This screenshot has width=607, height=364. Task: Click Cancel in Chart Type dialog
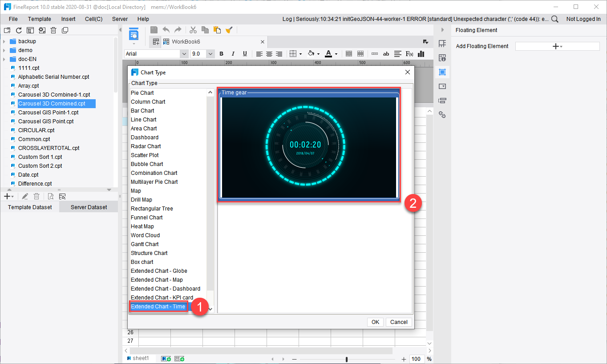pos(399,322)
